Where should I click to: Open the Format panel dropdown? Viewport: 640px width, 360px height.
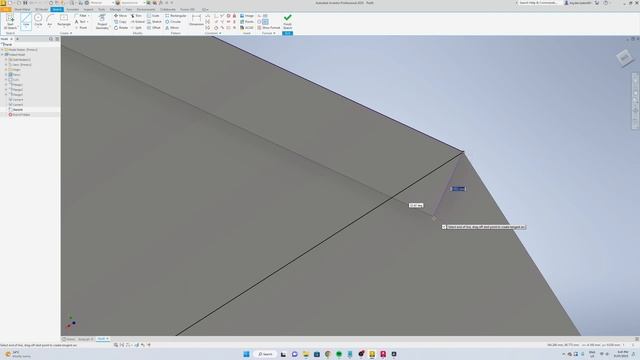pyautogui.click(x=269, y=33)
